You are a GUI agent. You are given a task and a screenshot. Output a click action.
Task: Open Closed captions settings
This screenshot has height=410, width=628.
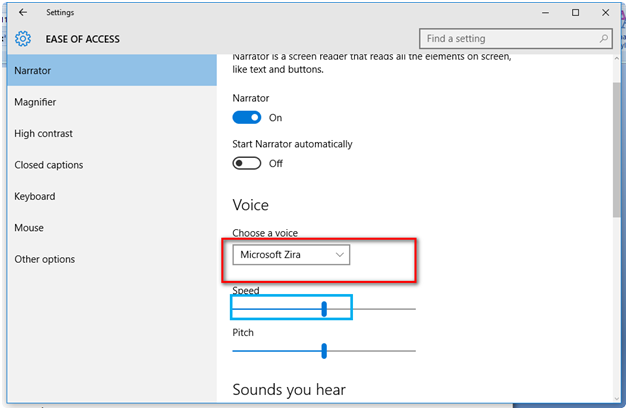coord(49,165)
